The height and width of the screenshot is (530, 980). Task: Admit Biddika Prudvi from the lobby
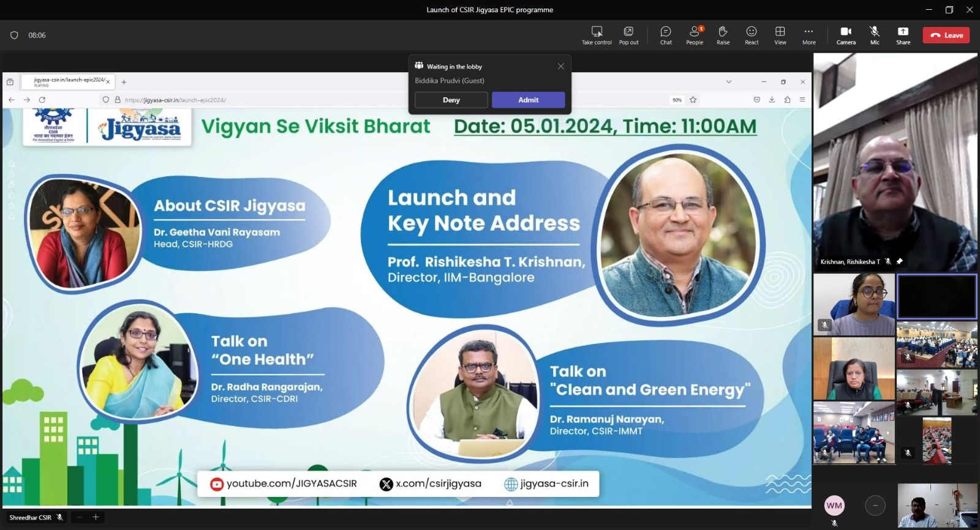[528, 100]
